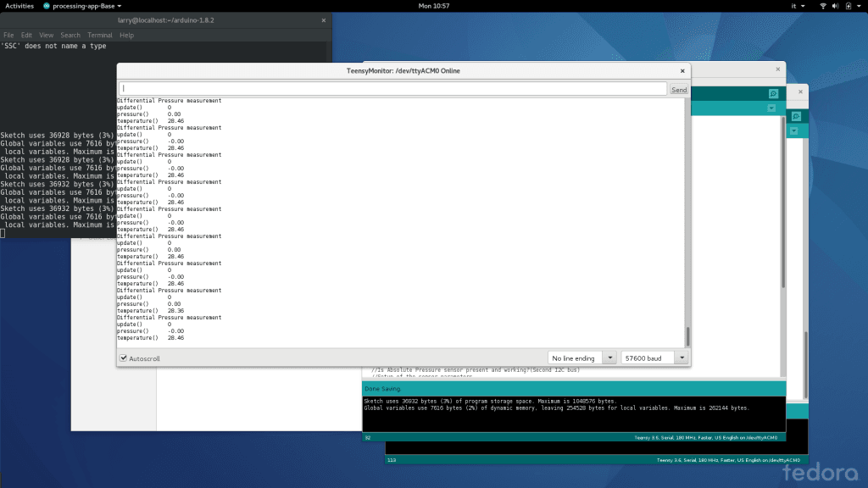Image resolution: width=868 pixels, height=488 pixels.
Task: Open the terminal Edit menu
Action: (26, 35)
